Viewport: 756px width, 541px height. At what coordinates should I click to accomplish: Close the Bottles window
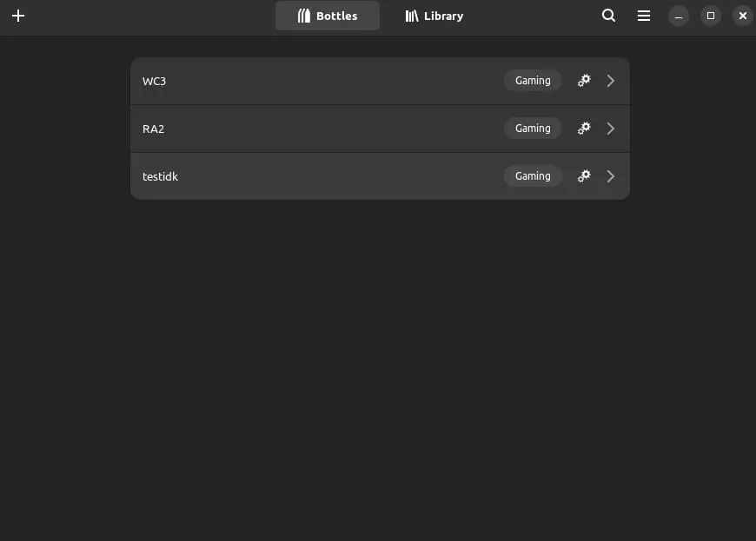(742, 16)
